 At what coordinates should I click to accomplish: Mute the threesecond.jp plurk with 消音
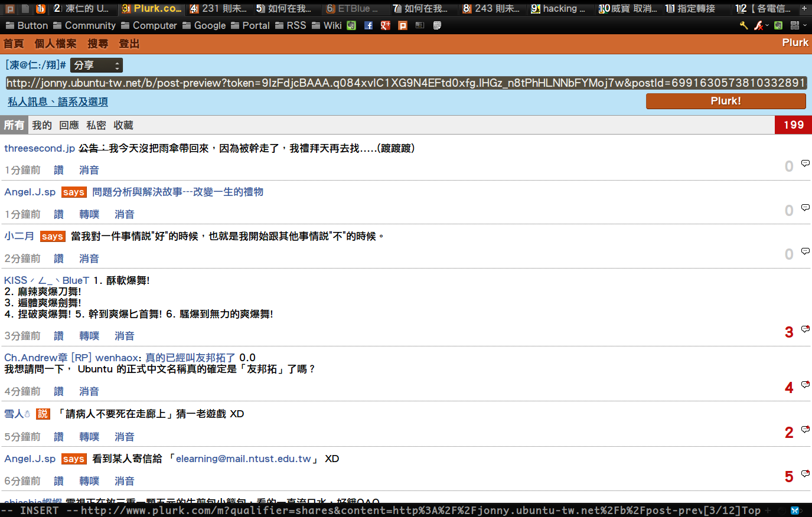click(89, 170)
